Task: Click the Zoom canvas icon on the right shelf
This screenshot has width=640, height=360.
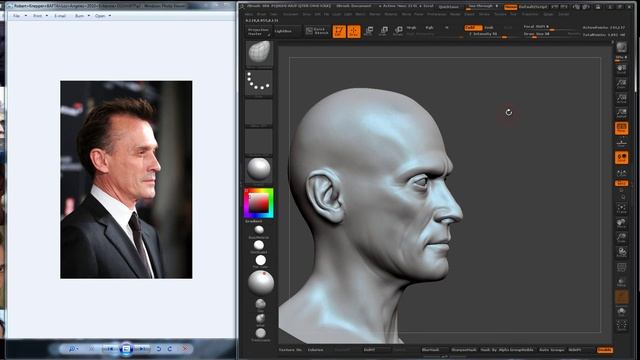Action: (x=621, y=84)
